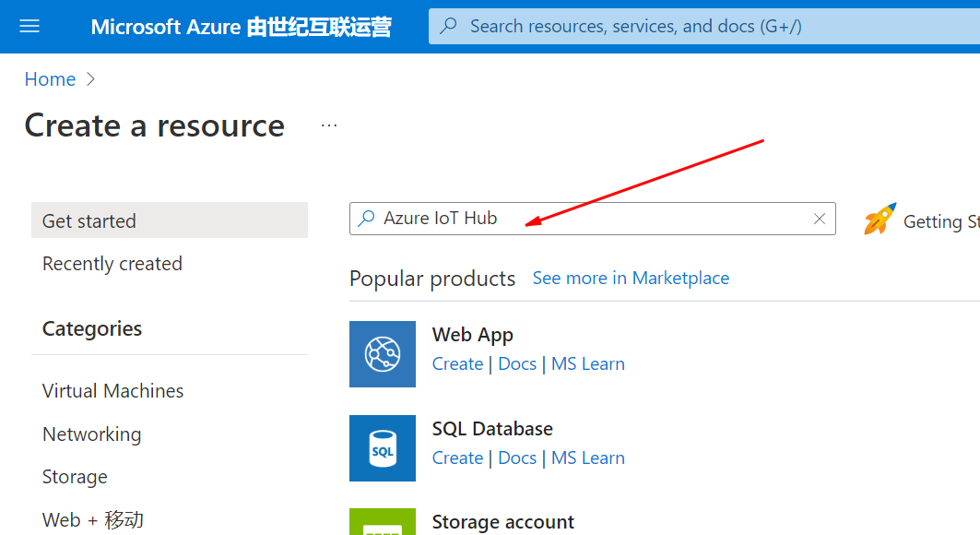This screenshot has width=980, height=535.
Task: Click the chevron after the Home breadcrumb
Action: 90,79
